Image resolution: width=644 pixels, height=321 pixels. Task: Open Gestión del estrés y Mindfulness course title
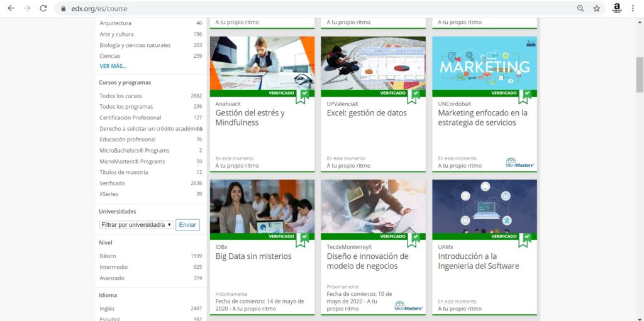pyautogui.click(x=250, y=117)
